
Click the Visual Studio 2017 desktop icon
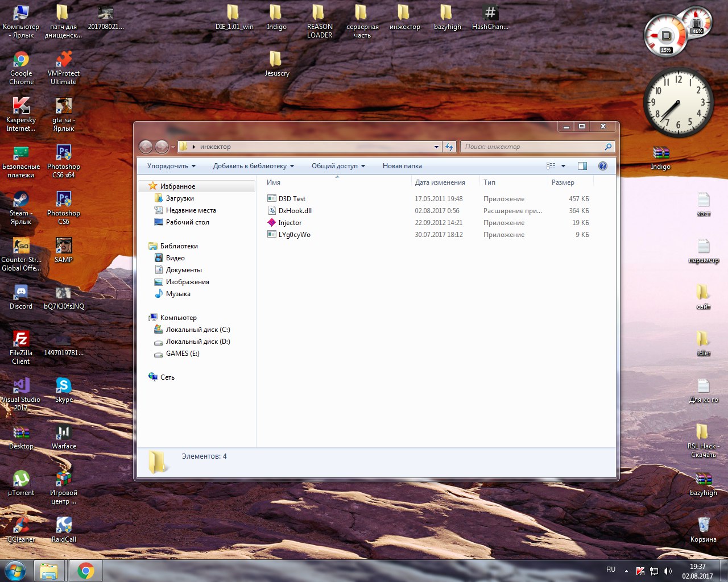click(21, 386)
